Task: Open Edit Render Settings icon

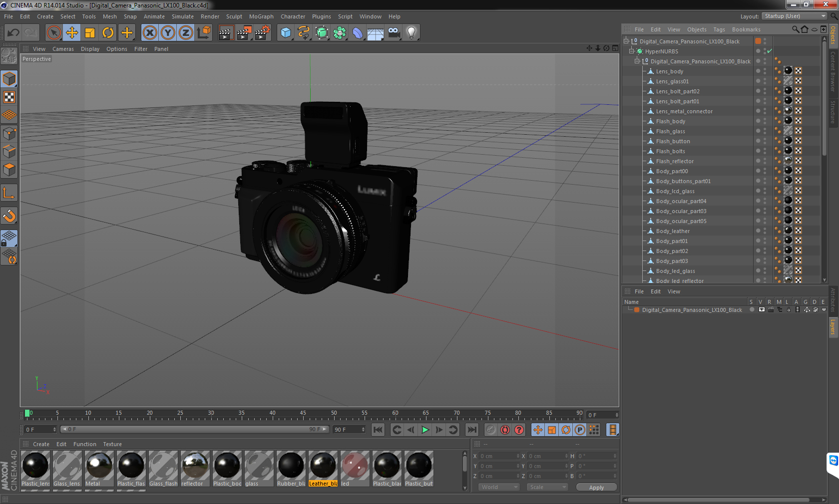Action: point(262,33)
